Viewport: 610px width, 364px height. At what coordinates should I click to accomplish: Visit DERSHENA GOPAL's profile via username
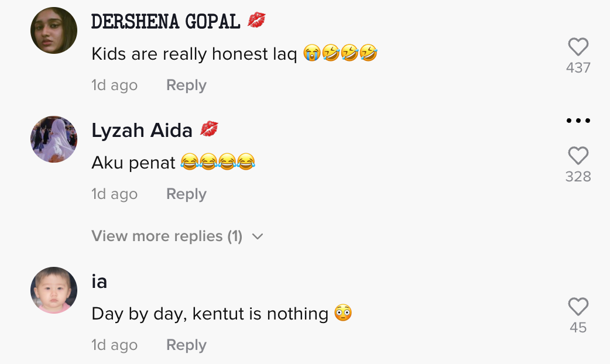point(166,22)
